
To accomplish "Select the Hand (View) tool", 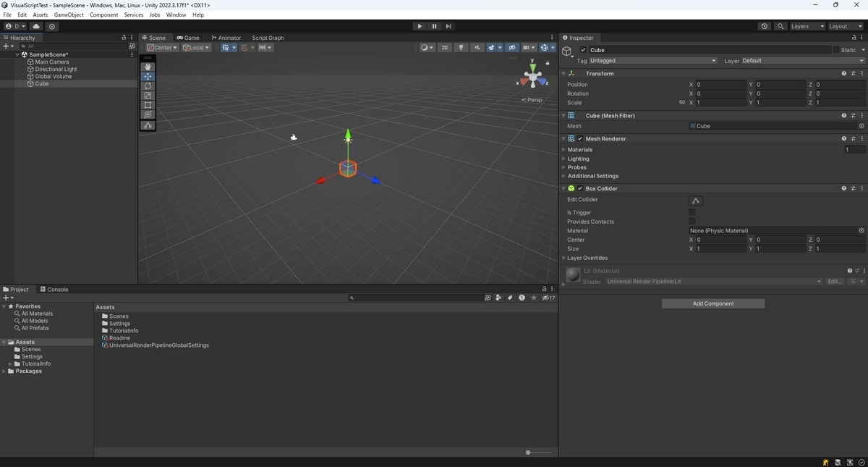I will point(148,67).
